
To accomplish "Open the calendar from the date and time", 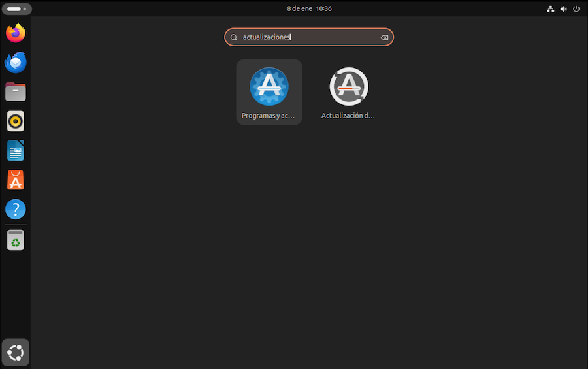I will [x=309, y=8].
